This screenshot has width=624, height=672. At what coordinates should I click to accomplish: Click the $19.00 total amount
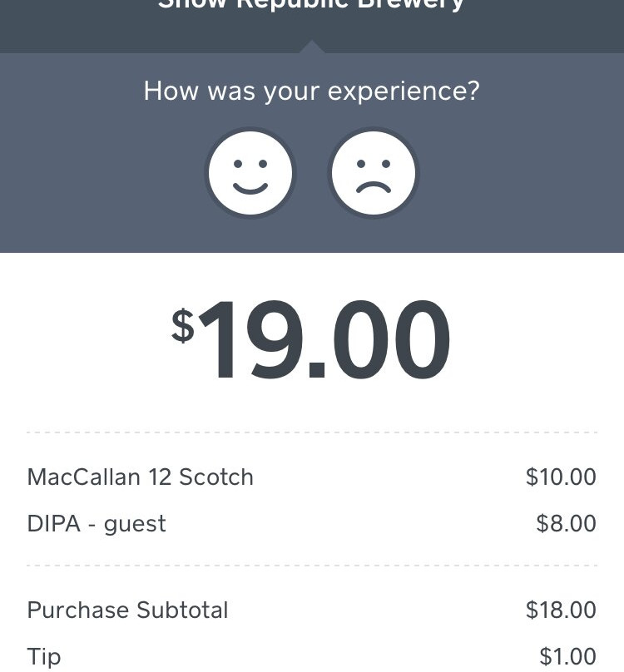coord(323,343)
